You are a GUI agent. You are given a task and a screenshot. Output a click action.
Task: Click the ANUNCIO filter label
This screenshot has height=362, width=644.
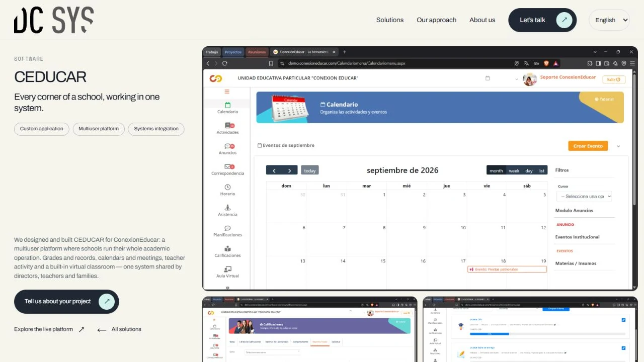pyautogui.click(x=565, y=225)
